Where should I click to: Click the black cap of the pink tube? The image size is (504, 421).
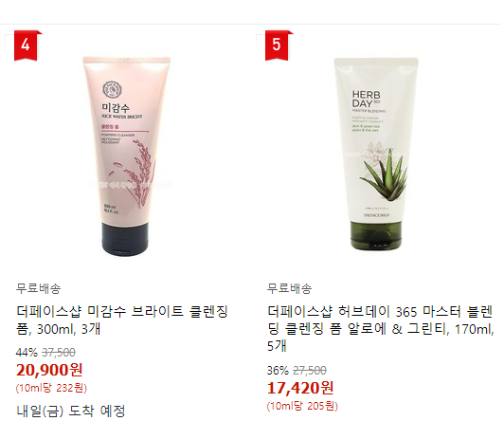click(x=125, y=239)
